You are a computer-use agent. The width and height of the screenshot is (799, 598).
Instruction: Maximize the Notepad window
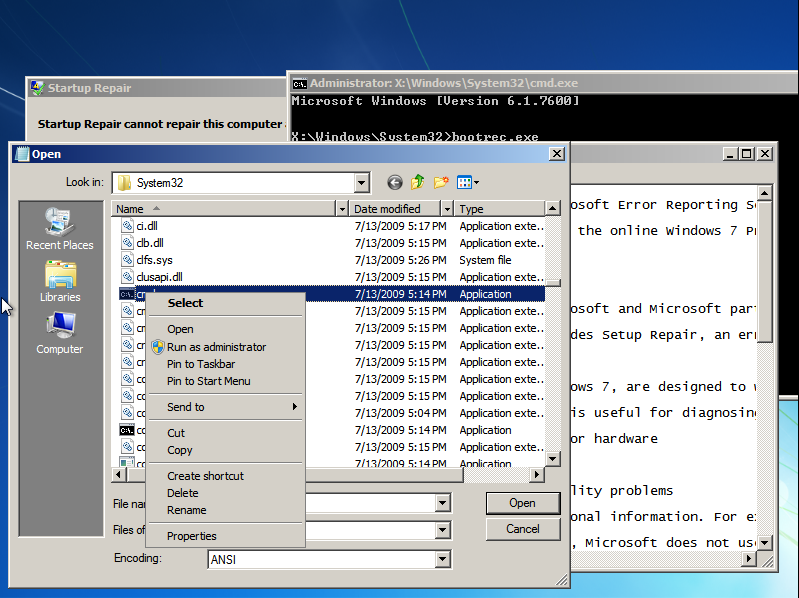[x=747, y=154]
